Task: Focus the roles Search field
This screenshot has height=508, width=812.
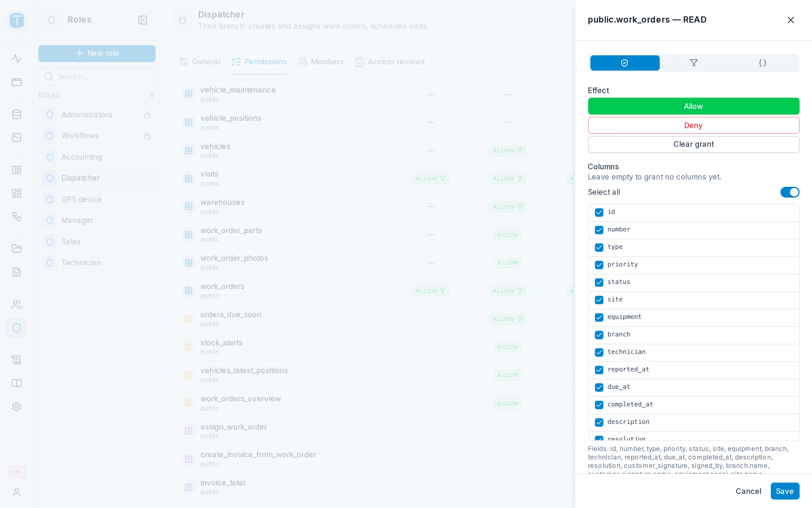Action: 97,76
